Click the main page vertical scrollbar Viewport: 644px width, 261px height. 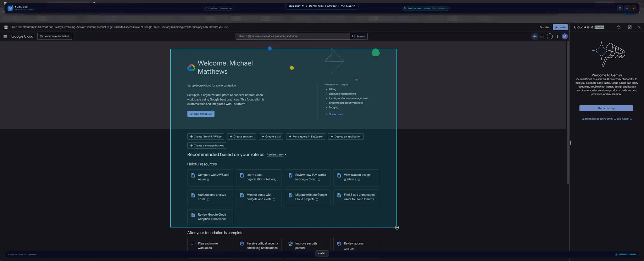click(x=568, y=113)
